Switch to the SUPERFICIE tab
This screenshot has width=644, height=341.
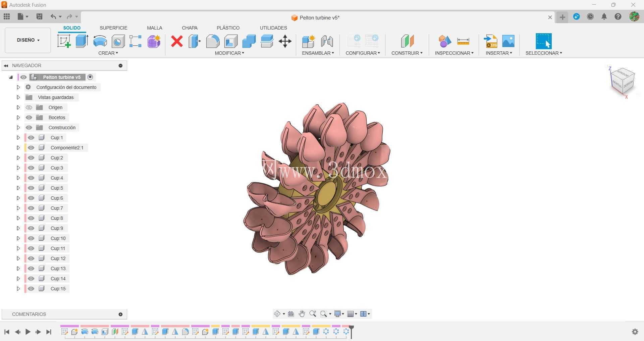(113, 28)
